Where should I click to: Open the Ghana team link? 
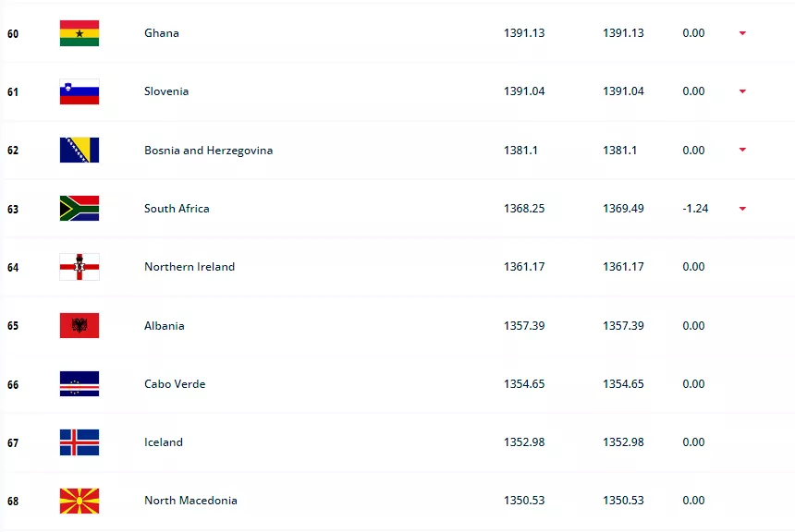pyautogui.click(x=162, y=33)
